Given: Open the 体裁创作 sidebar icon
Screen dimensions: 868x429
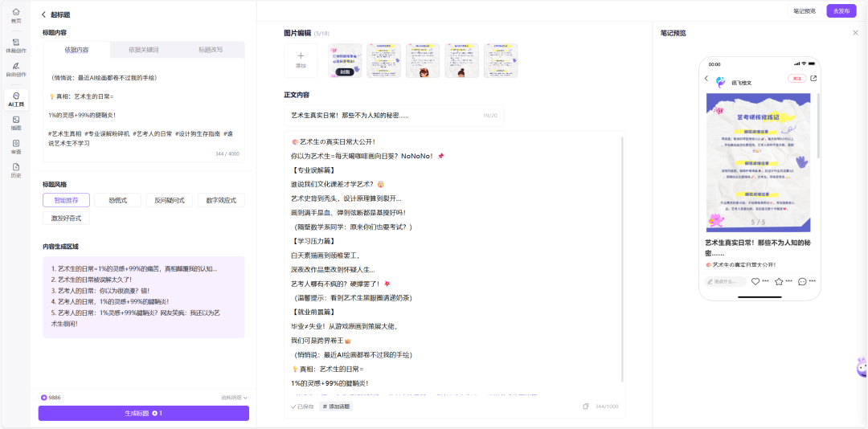Looking at the screenshot, I should point(16,46).
